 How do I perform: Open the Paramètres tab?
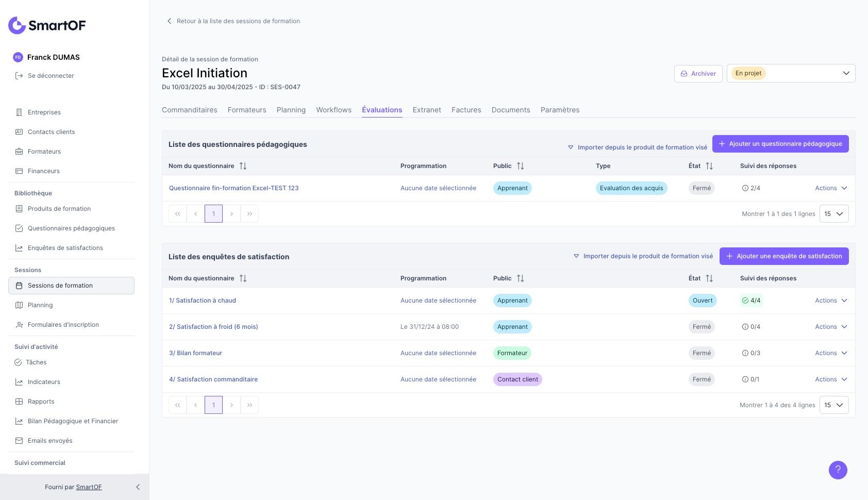[560, 110]
